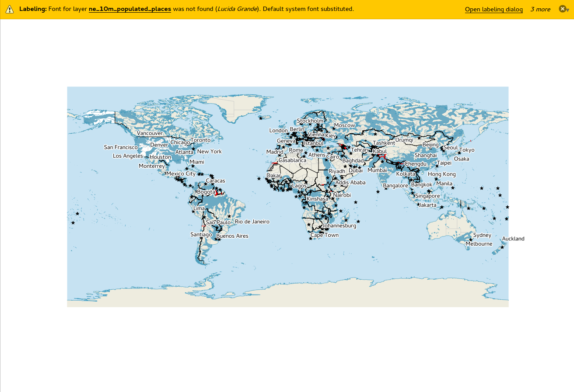Click the Auckland map label
The image size is (574, 392).
(x=513, y=239)
